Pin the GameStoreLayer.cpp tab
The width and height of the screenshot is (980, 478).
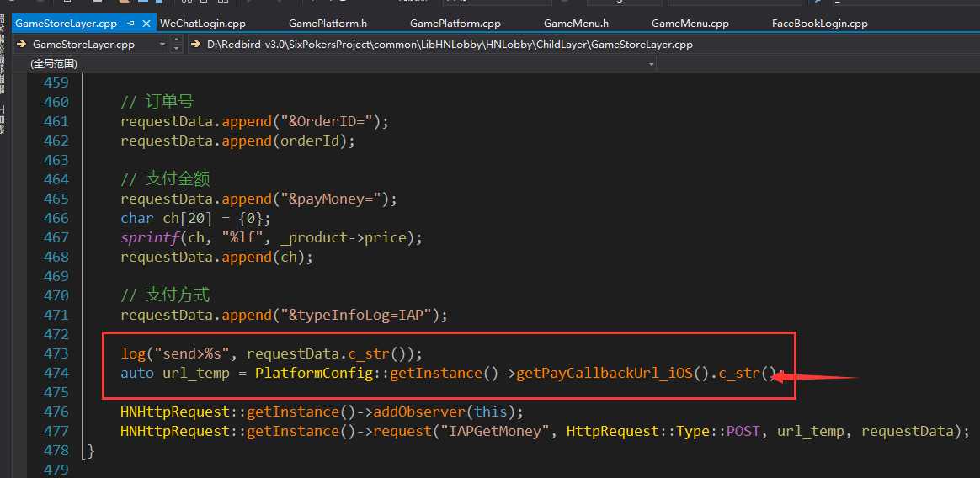click(130, 24)
